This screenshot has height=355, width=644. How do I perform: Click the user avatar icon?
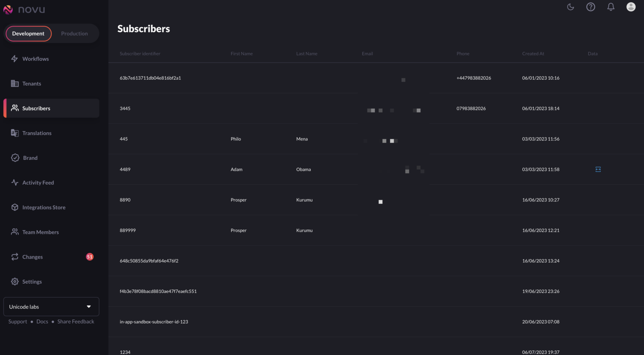631,7
